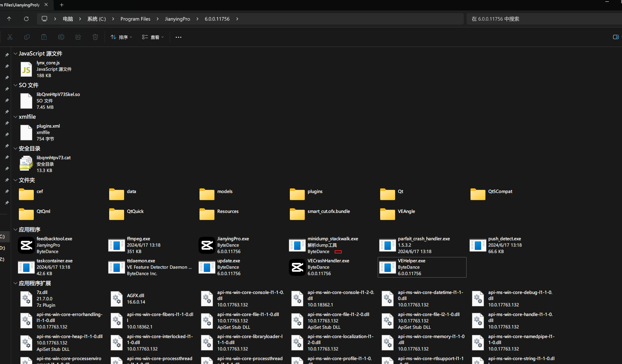
Task: Select the ffmpeg.exe file icon
Action: point(117,245)
